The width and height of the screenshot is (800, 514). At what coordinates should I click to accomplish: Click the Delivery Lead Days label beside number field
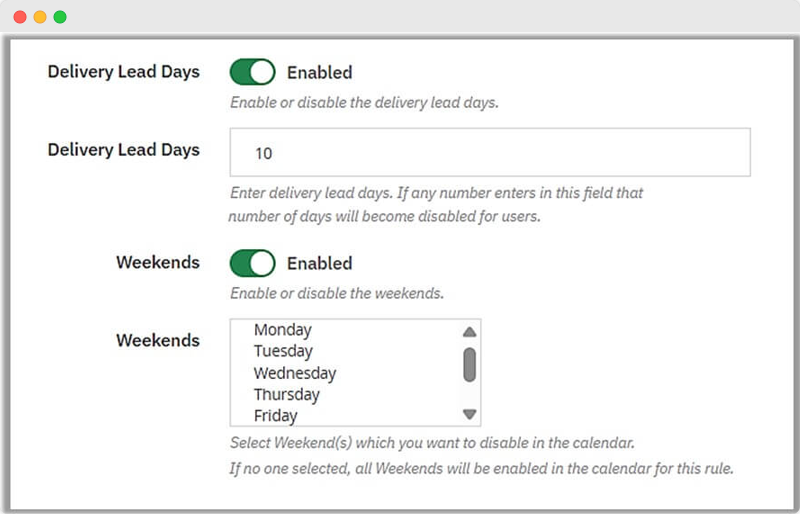tap(124, 150)
